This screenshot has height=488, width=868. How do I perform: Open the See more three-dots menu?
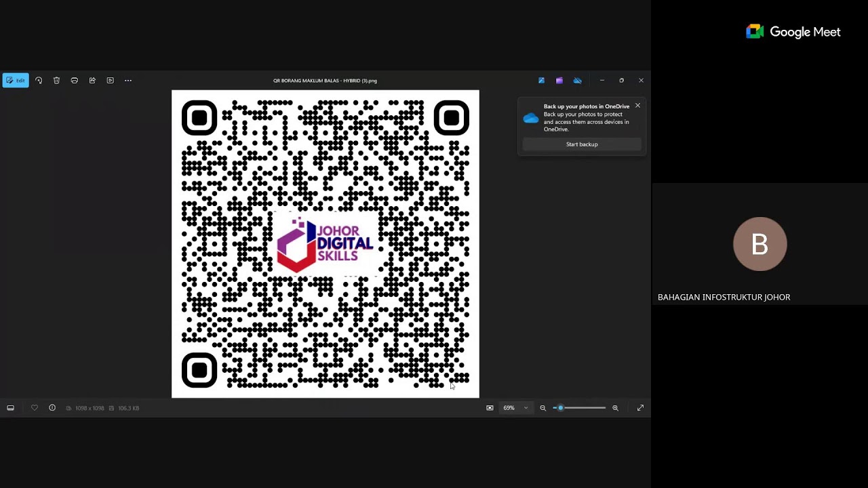[x=128, y=81]
